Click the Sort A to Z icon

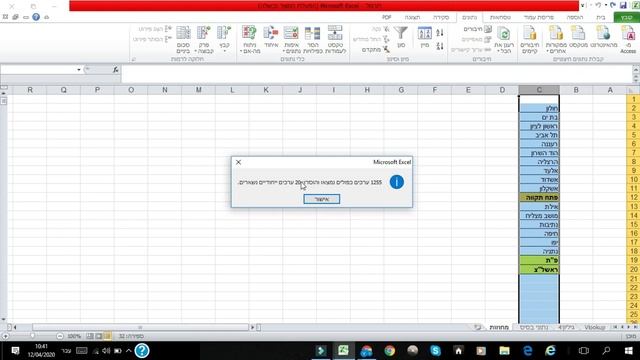(440, 33)
